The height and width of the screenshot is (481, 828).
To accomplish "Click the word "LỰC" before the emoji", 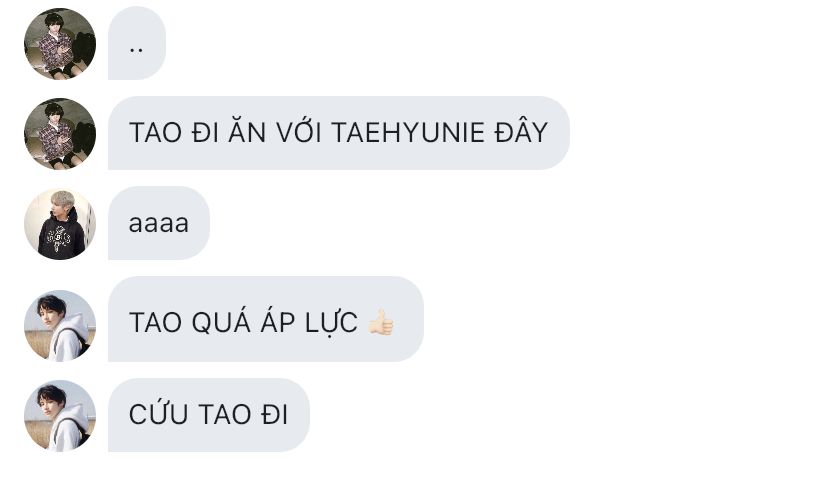I will (332, 323).
